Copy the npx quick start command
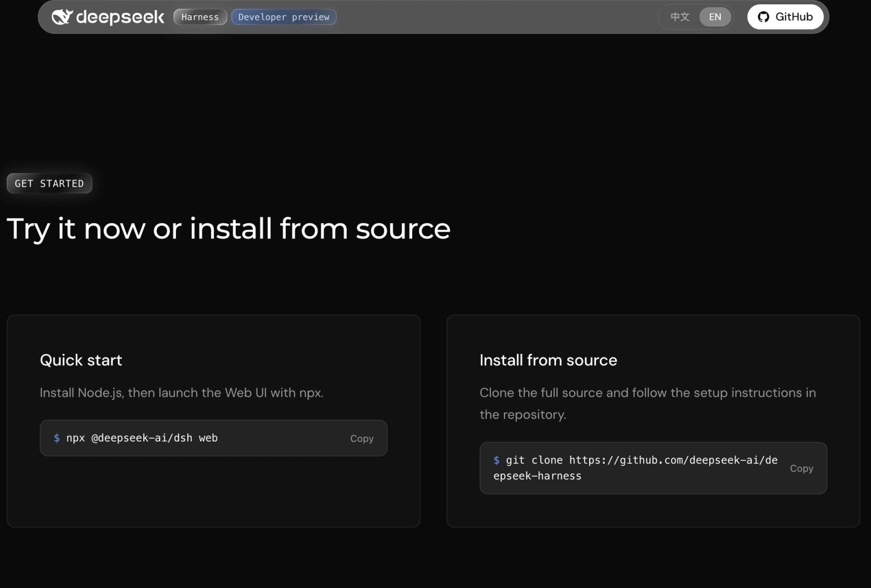This screenshot has height=588, width=871. [x=361, y=438]
